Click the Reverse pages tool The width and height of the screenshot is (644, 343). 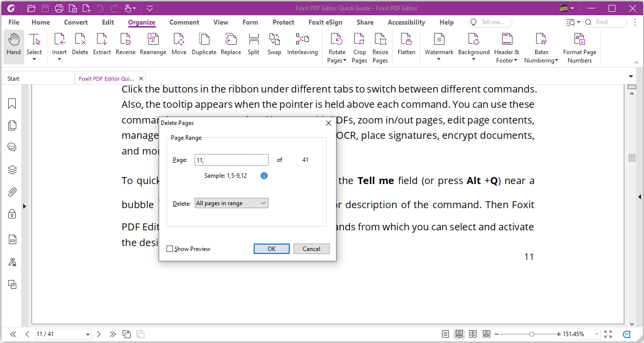pos(126,44)
